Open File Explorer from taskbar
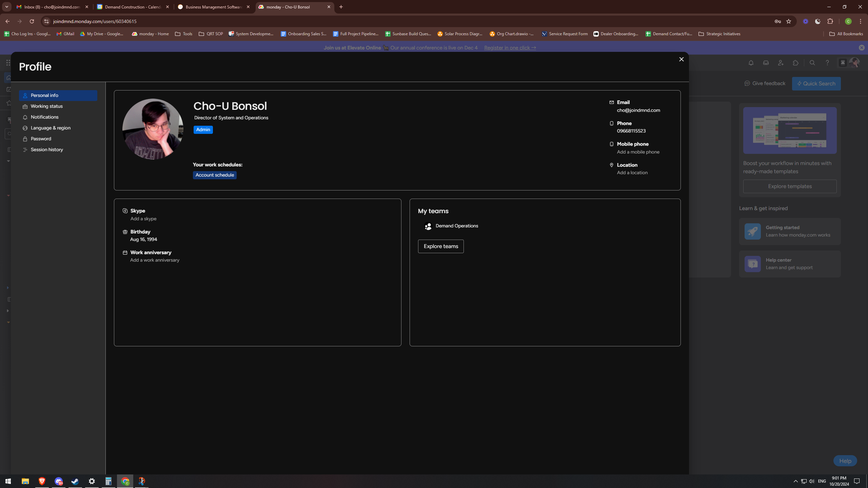The image size is (868, 488). click(25, 481)
